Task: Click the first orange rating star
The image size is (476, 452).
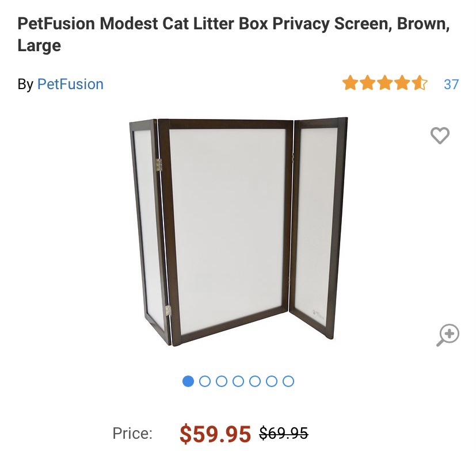Action: tap(350, 84)
